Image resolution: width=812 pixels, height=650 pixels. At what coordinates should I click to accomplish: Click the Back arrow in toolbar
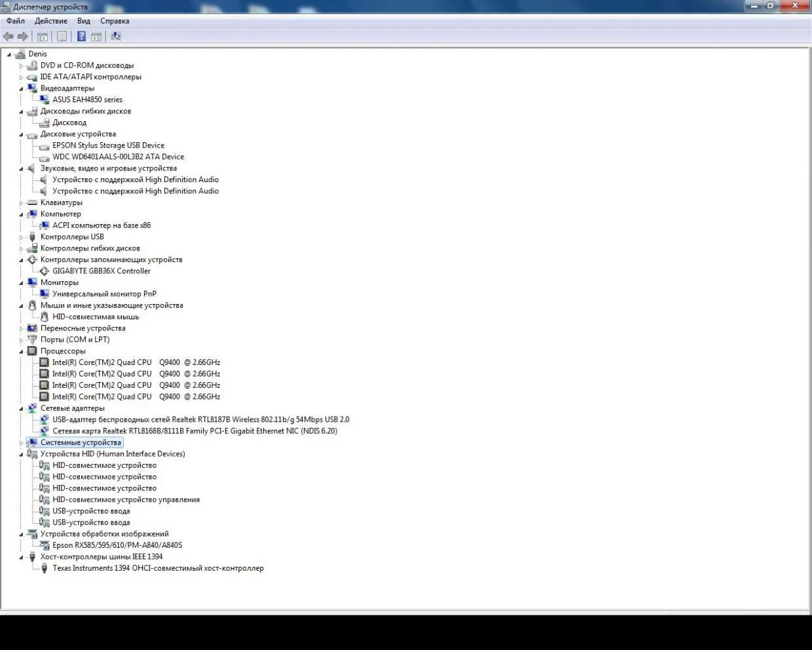9,37
